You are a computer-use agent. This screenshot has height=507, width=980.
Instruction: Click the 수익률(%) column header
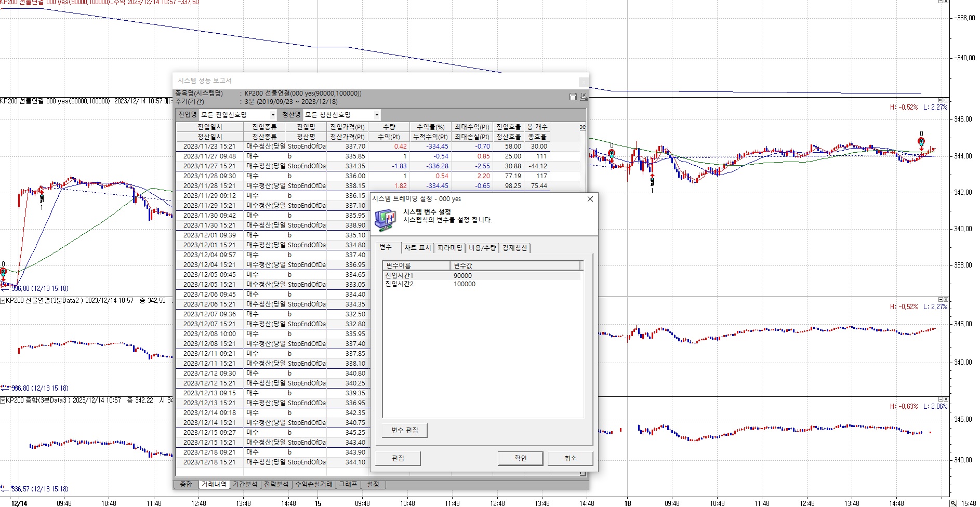click(430, 127)
